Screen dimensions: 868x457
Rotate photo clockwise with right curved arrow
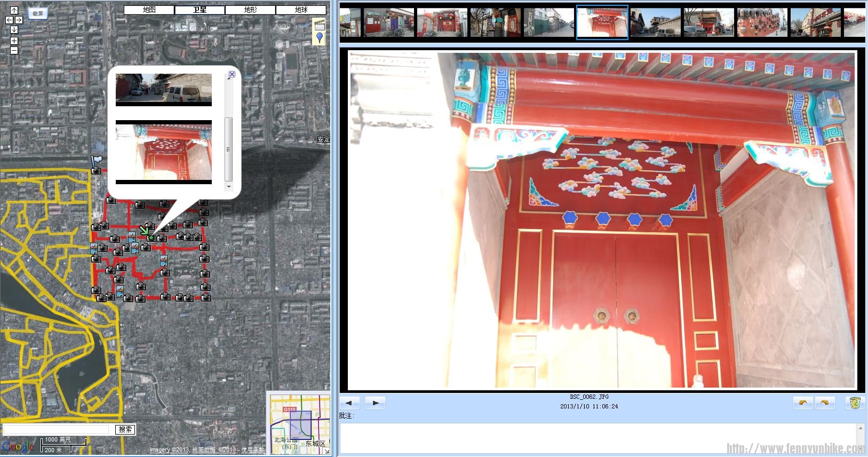pyautogui.click(x=824, y=403)
